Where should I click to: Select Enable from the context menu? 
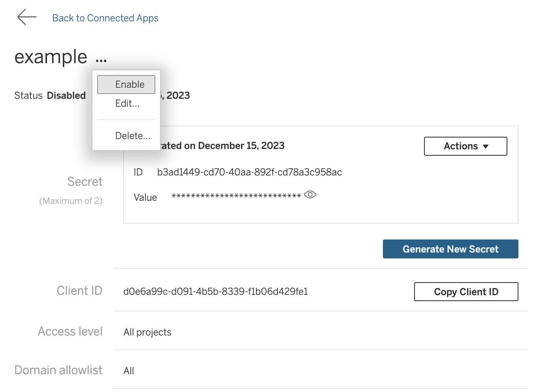[x=126, y=85]
